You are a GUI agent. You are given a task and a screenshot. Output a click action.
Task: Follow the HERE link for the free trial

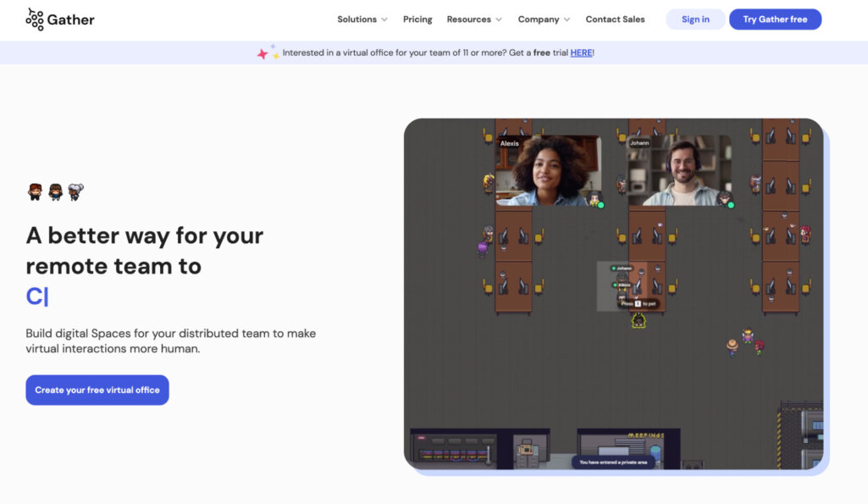pyautogui.click(x=581, y=53)
